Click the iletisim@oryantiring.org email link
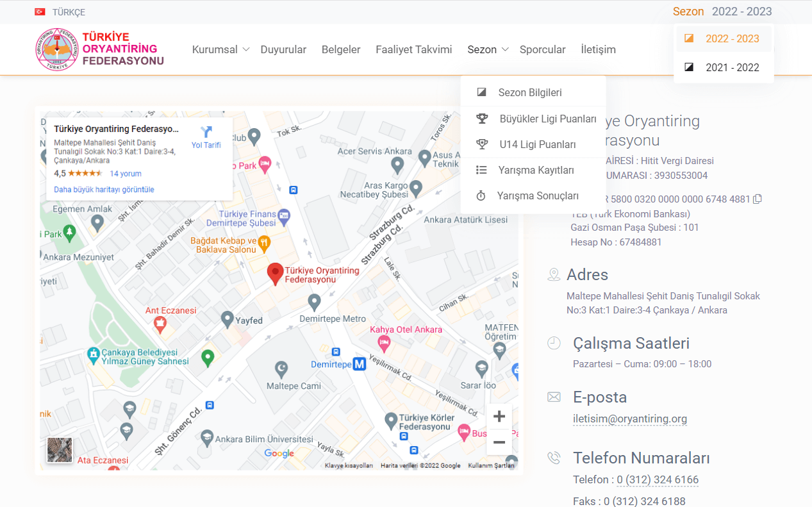Screen dimensions: 812x507 [630, 419]
